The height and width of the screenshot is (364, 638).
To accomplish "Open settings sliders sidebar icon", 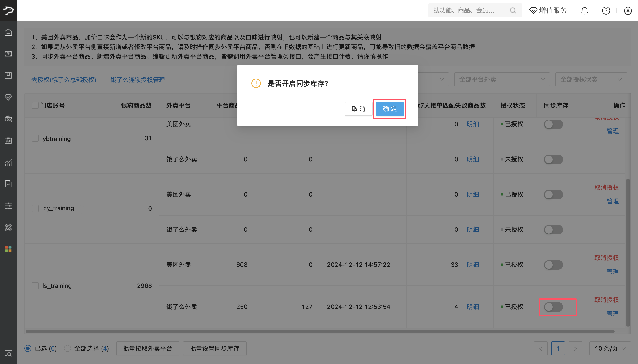I will pyautogui.click(x=8, y=206).
